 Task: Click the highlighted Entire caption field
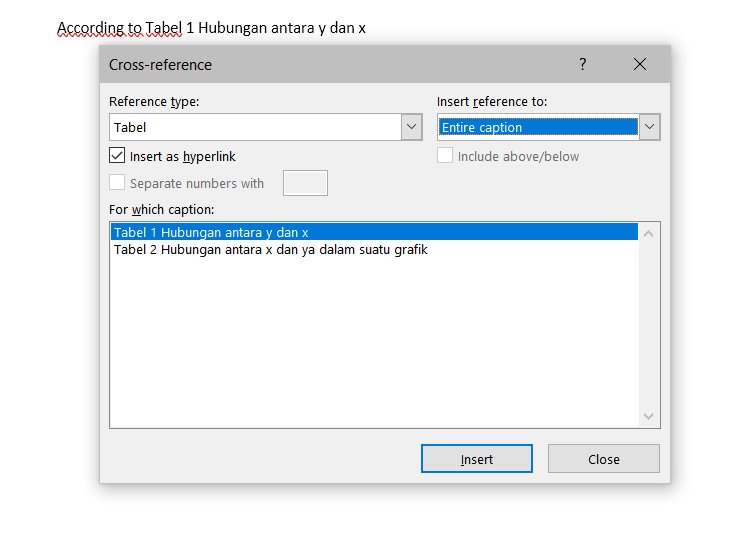click(x=538, y=127)
